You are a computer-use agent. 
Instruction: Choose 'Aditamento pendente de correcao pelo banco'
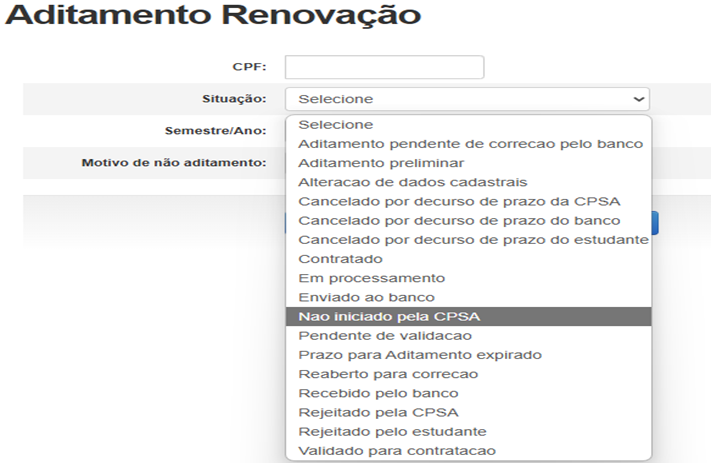tap(469, 144)
